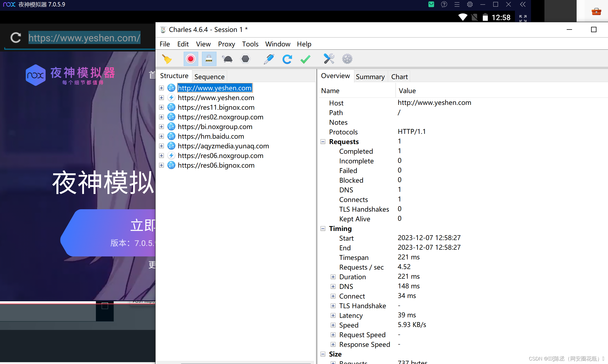The width and height of the screenshot is (608, 364).
Task: Expand the Request Speed row
Action: tap(333, 335)
